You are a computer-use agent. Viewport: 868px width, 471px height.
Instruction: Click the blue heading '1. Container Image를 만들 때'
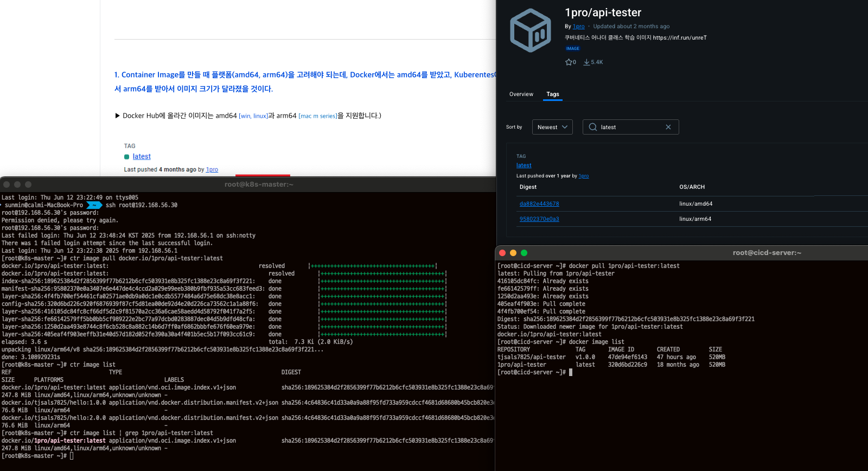click(305, 82)
